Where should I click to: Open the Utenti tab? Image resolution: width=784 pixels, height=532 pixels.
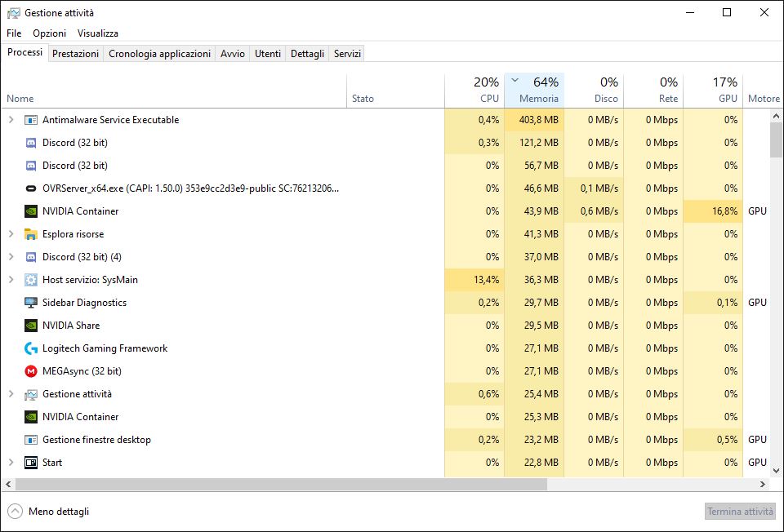click(268, 54)
